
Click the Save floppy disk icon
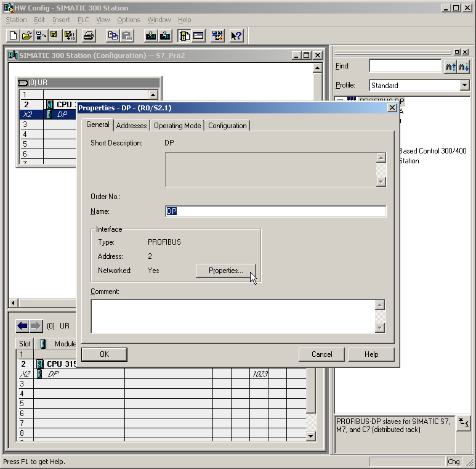tap(54, 36)
